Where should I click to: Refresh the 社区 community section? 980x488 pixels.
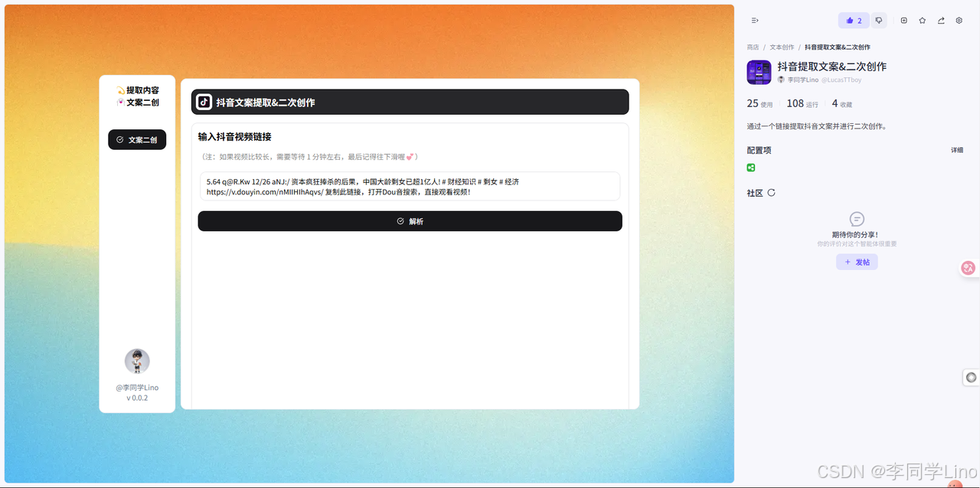point(771,193)
